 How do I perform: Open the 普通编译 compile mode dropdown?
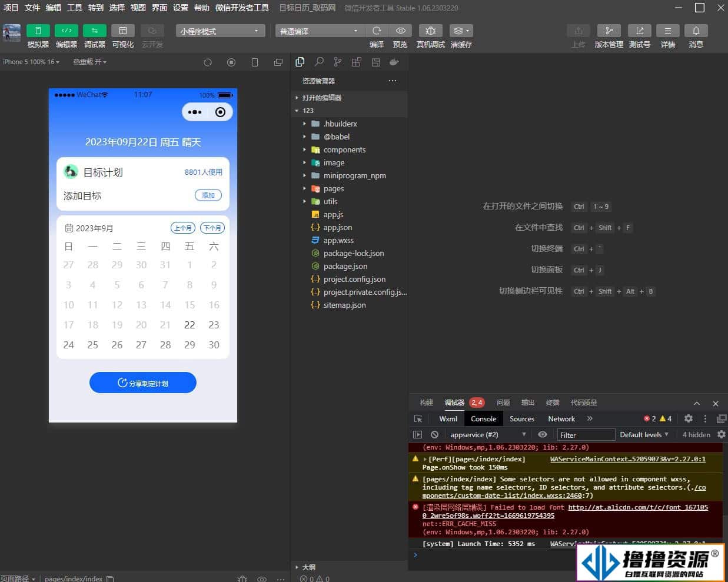point(320,31)
